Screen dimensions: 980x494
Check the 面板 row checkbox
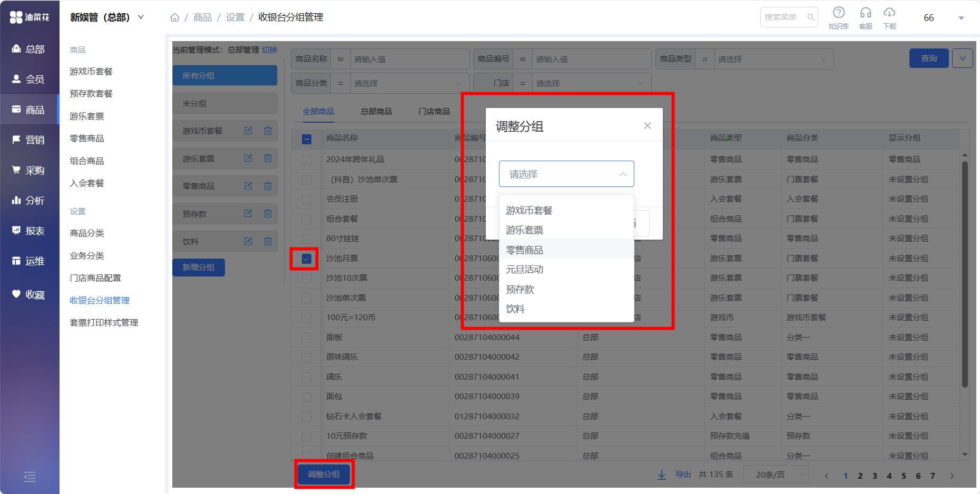307,338
